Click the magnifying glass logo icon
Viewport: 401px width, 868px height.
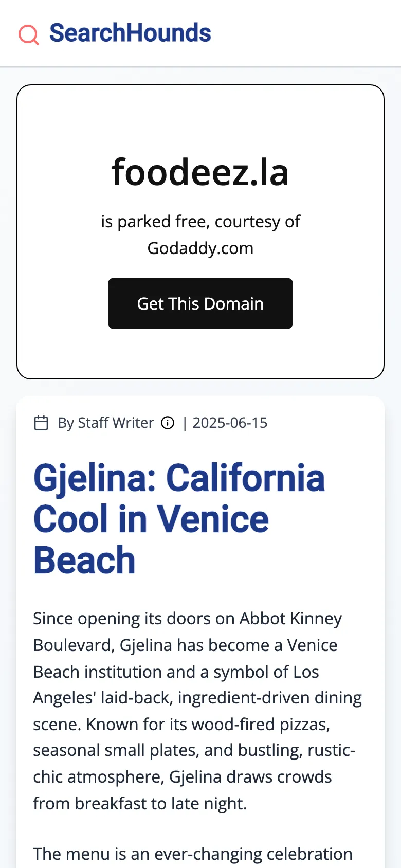[x=29, y=34]
